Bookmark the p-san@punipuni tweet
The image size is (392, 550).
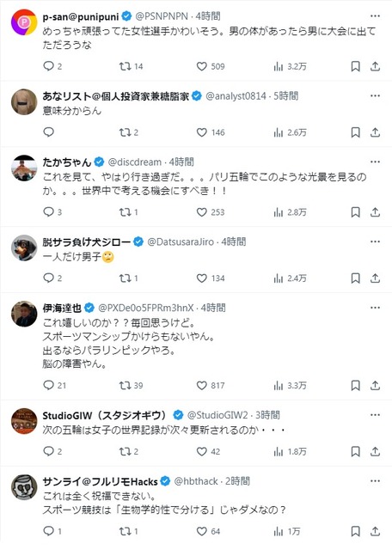click(356, 66)
